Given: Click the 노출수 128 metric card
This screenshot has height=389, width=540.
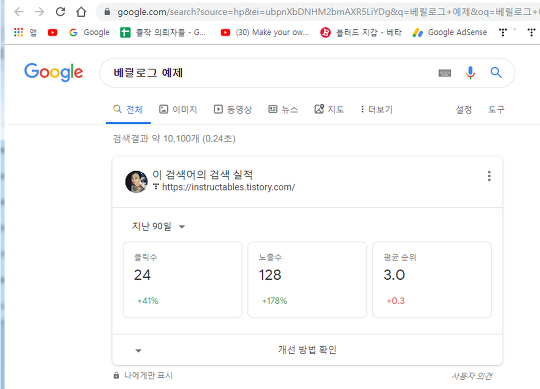Looking at the screenshot, I should (307, 280).
